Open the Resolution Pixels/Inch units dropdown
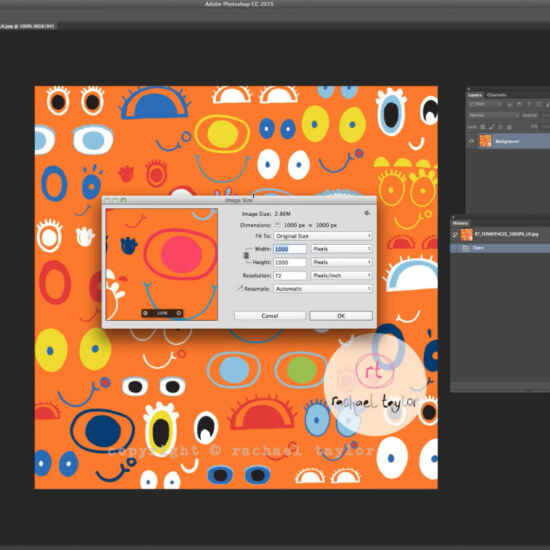The image size is (550, 550). click(x=341, y=276)
